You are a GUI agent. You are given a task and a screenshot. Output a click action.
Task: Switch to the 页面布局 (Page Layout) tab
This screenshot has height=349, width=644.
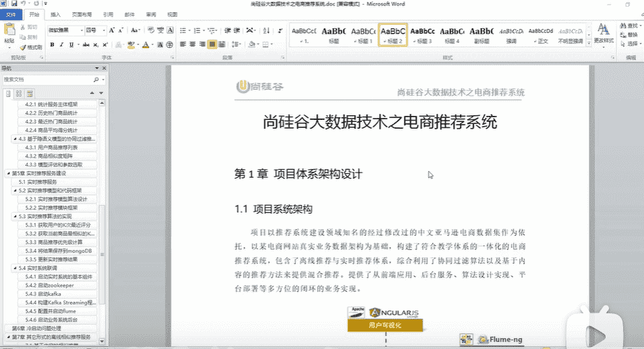[82, 15]
